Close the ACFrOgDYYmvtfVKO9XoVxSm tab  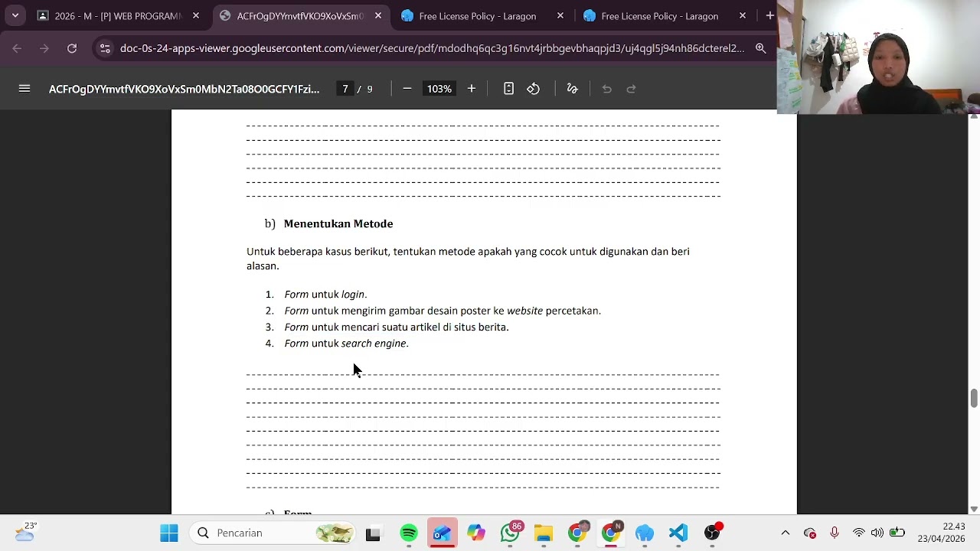(x=378, y=15)
